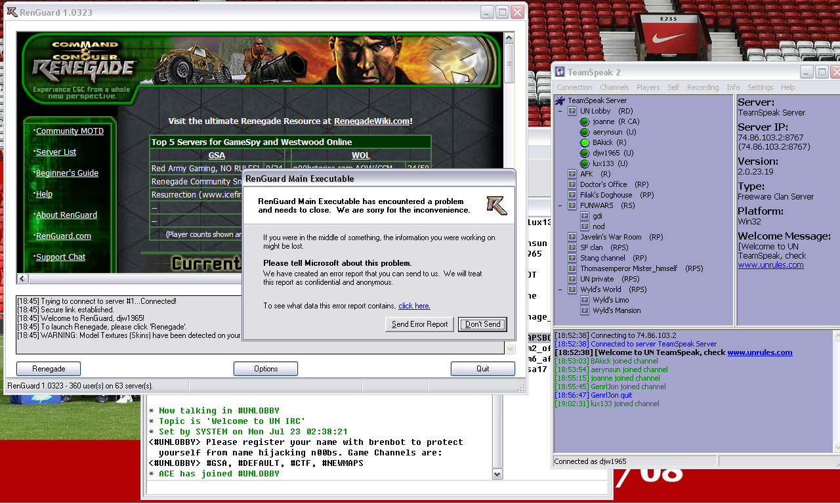Click the gdi sub-channel icon
The image size is (840, 504).
pyautogui.click(x=585, y=216)
